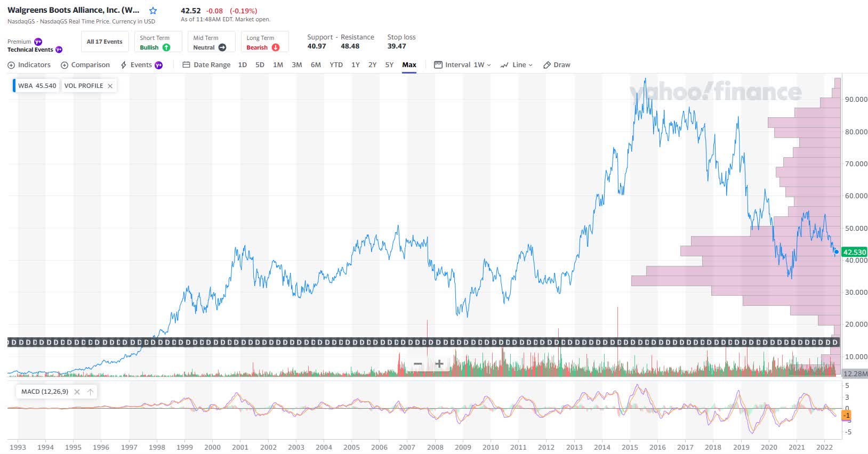
Task: Add WBA to watchlist with star icon
Action: pos(153,11)
